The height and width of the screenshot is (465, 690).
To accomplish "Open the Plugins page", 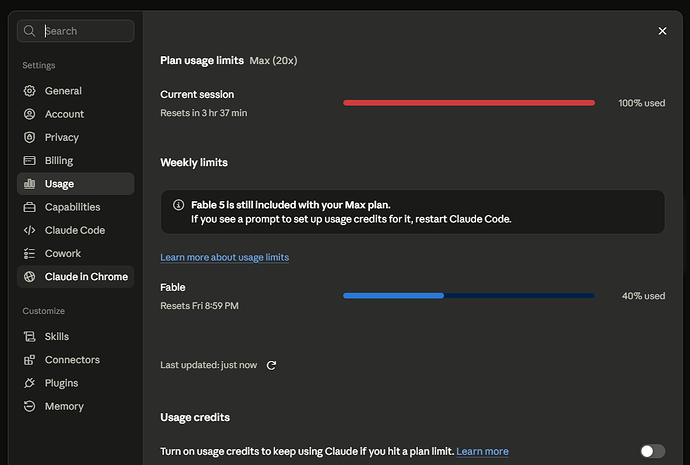I will pyautogui.click(x=76, y=383).
